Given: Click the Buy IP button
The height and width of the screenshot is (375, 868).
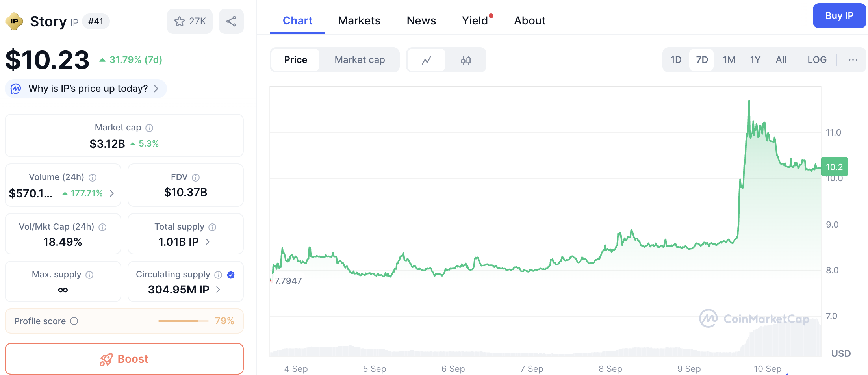Looking at the screenshot, I should pos(839,16).
